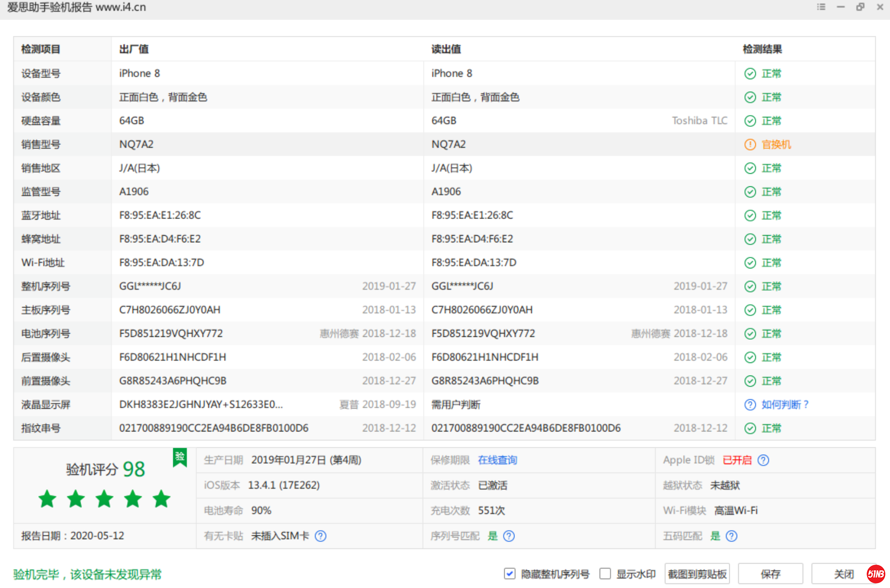Image resolution: width=890 pixels, height=588 pixels.
Task: Restore the window using title bar button
Action: pos(860,7)
